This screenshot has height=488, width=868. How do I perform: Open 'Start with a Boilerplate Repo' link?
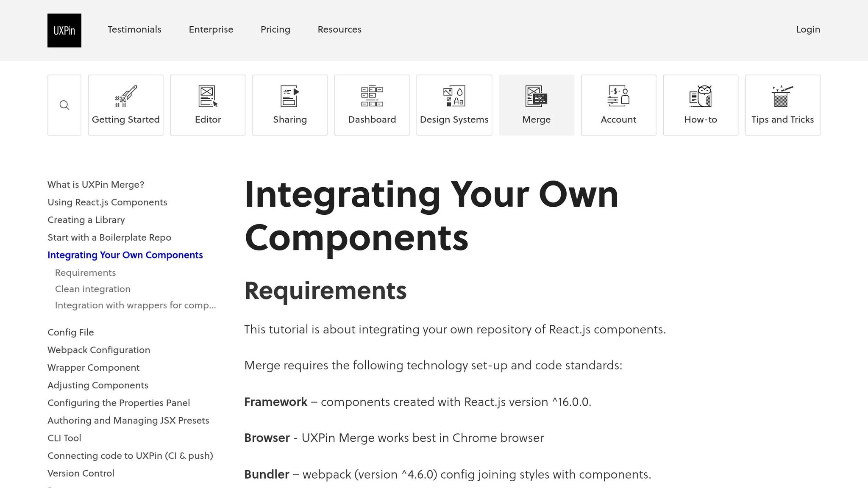coord(109,237)
